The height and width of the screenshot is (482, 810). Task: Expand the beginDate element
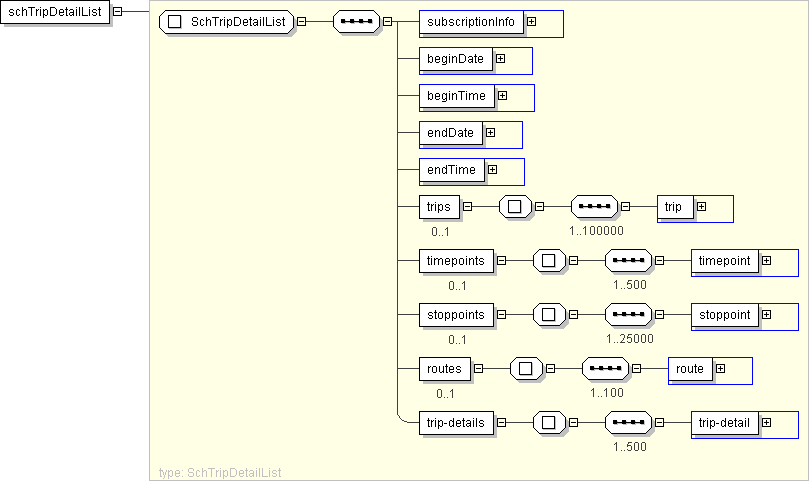pyautogui.click(x=500, y=59)
